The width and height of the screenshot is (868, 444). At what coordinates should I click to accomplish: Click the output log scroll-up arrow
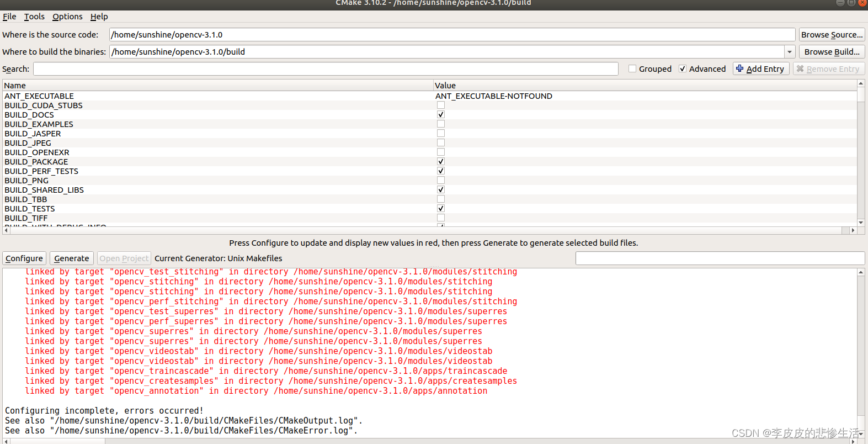pos(860,272)
